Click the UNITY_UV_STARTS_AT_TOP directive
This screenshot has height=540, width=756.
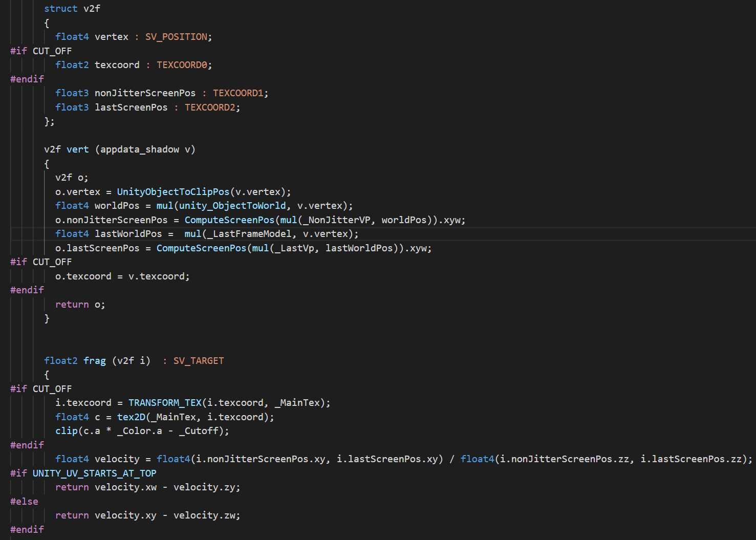coord(94,473)
